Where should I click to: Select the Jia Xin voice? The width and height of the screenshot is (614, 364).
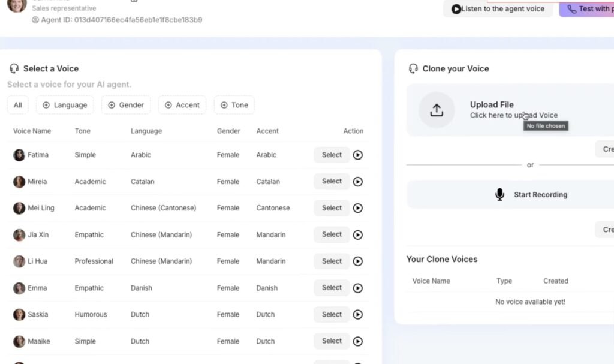point(332,234)
